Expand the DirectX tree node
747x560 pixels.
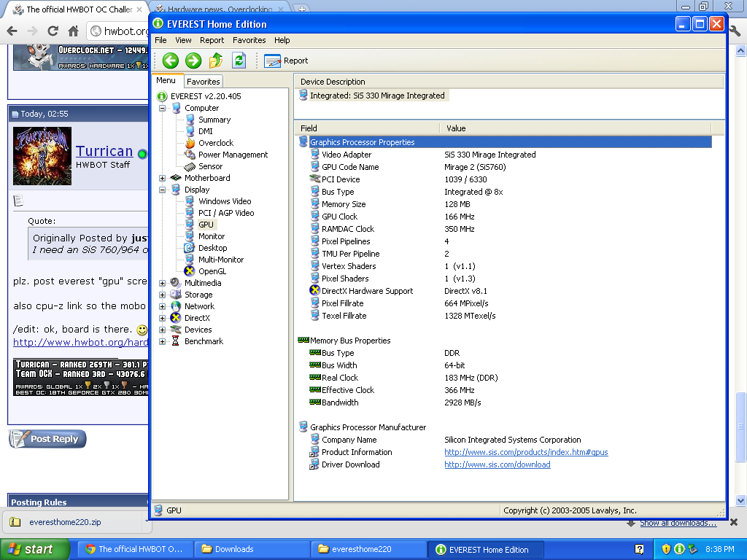[162, 318]
